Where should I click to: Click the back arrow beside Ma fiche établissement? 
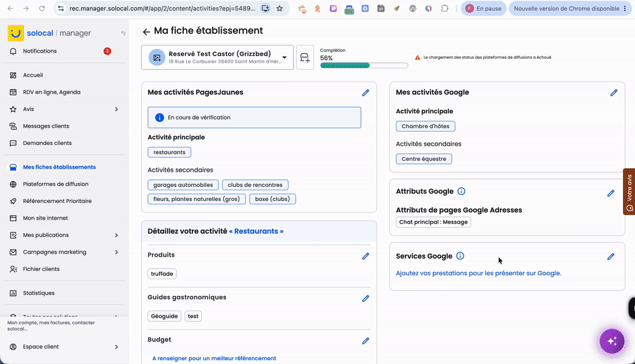click(x=146, y=31)
